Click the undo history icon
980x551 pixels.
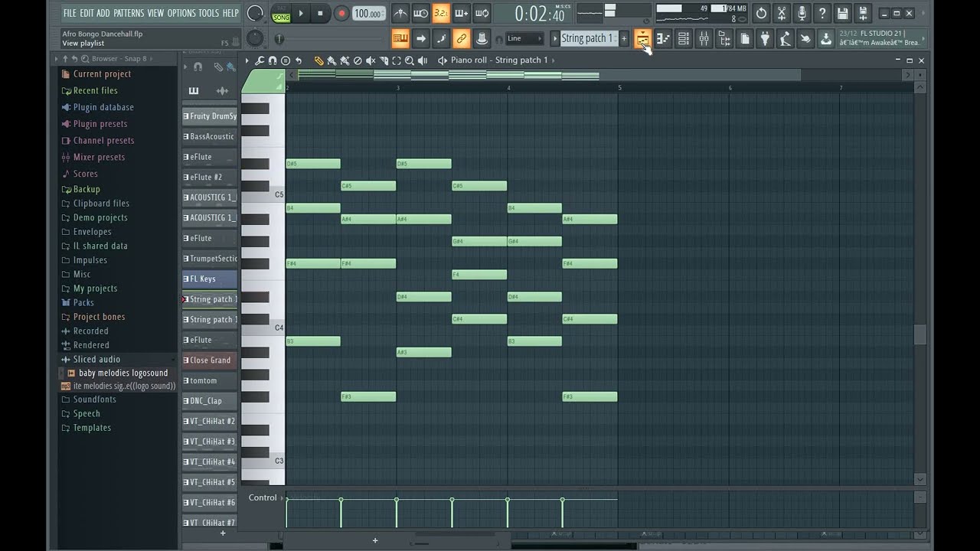[x=761, y=13]
